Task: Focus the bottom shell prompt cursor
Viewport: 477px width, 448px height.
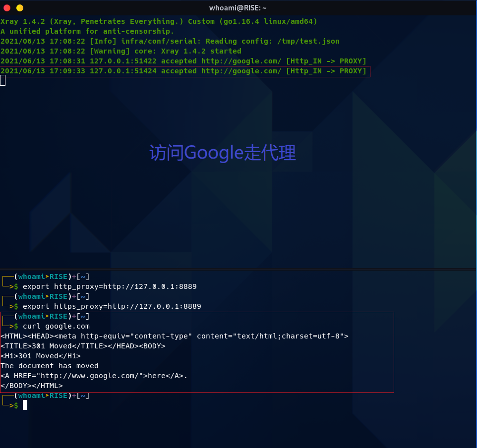Action: (25, 405)
